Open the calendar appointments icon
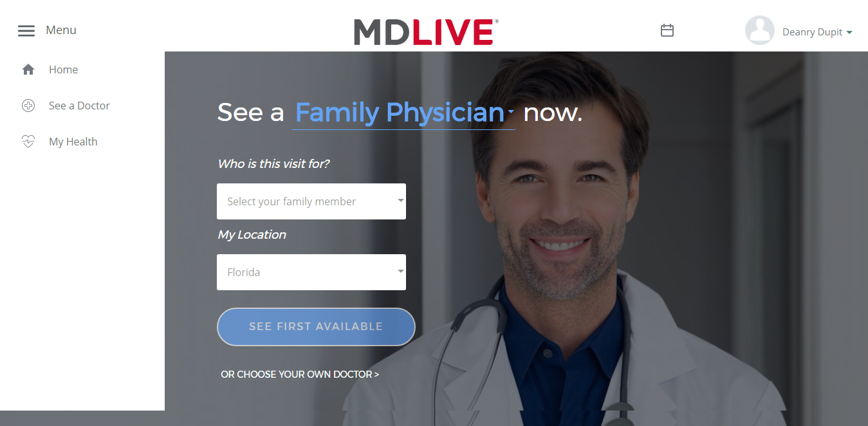Viewport: 868px width, 426px height. pyautogui.click(x=667, y=30)
